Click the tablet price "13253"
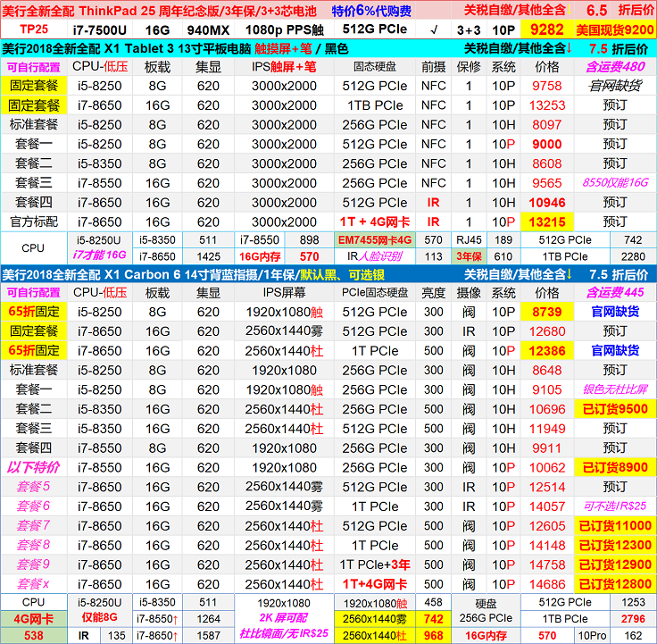 tap(547, 105)
